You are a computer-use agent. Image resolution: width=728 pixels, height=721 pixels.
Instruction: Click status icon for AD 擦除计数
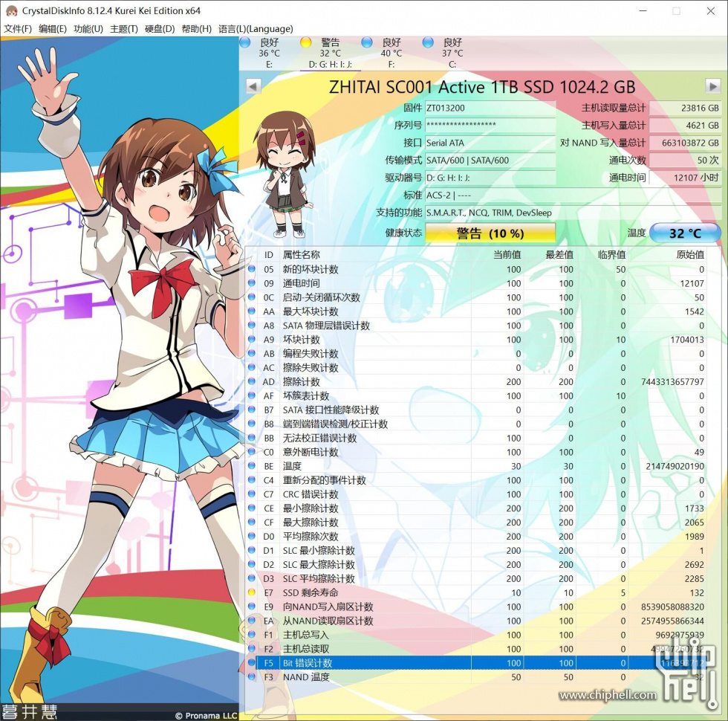pyautogui.click(x=252, y=381)
